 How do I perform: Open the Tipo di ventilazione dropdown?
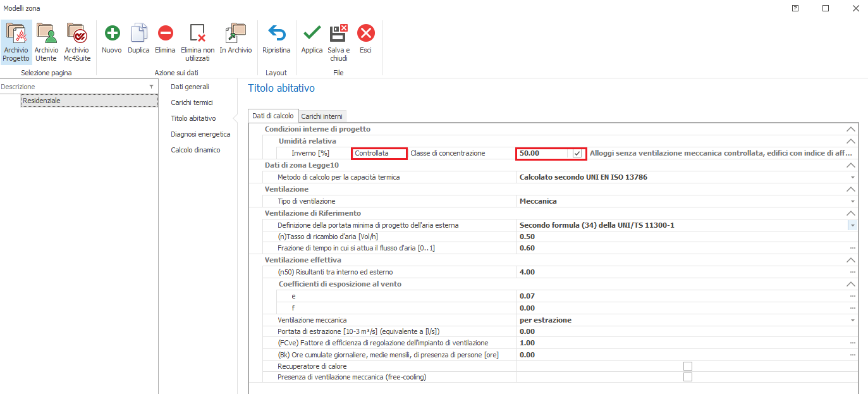[x=852, y=201]
